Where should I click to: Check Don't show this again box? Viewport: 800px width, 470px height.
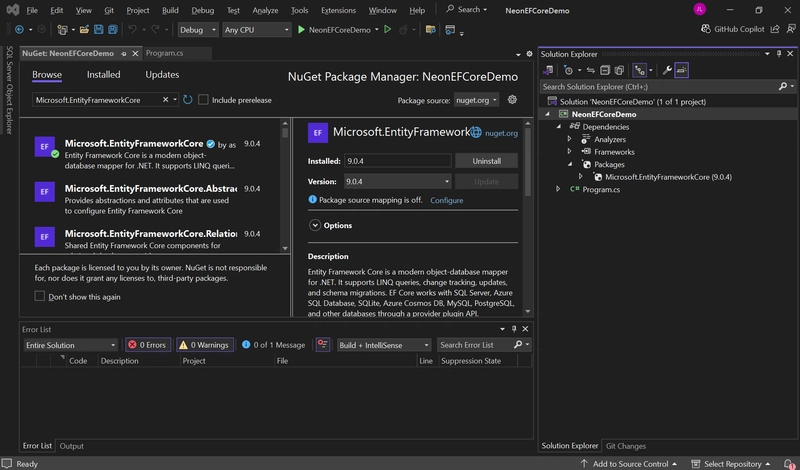coord(40,296)
